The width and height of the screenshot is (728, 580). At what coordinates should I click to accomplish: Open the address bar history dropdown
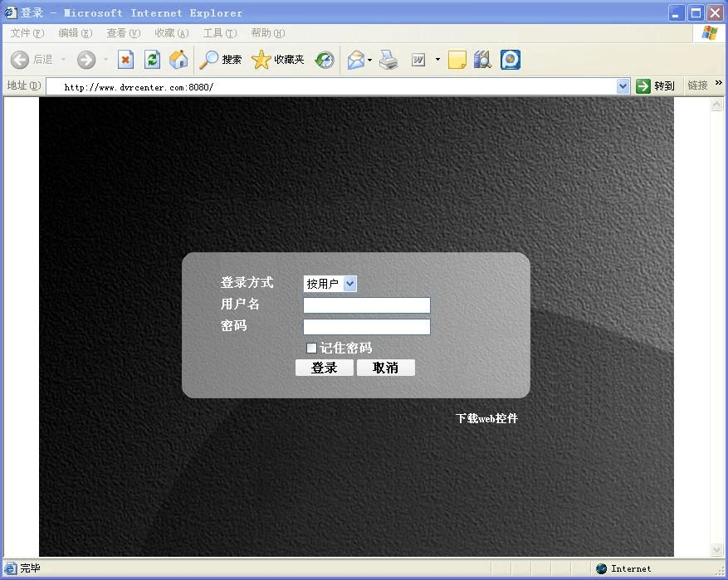(x=623, y=86)
